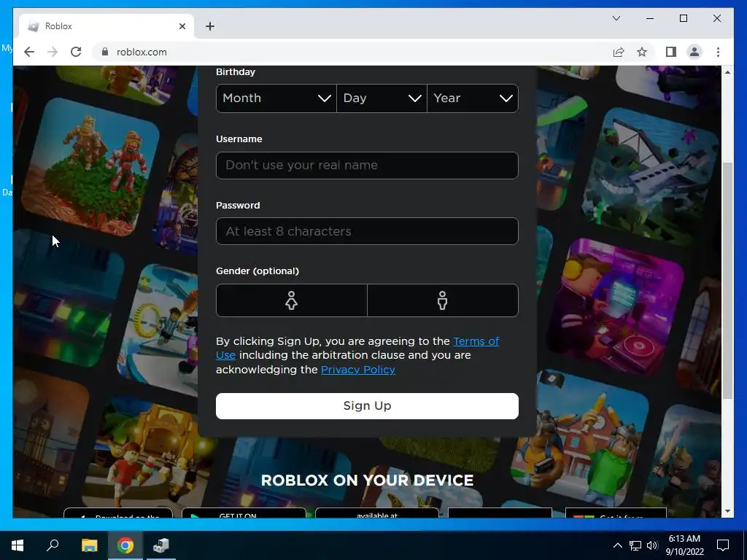Click scrollbar up arrow
The height and width of the screenshot is (560, 747).
pos(727,72)
